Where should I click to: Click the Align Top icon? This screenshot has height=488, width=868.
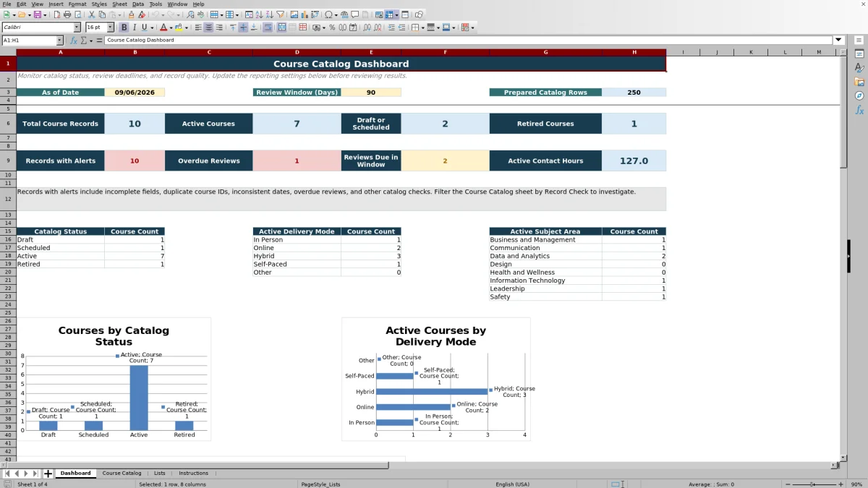coord(232,27)
